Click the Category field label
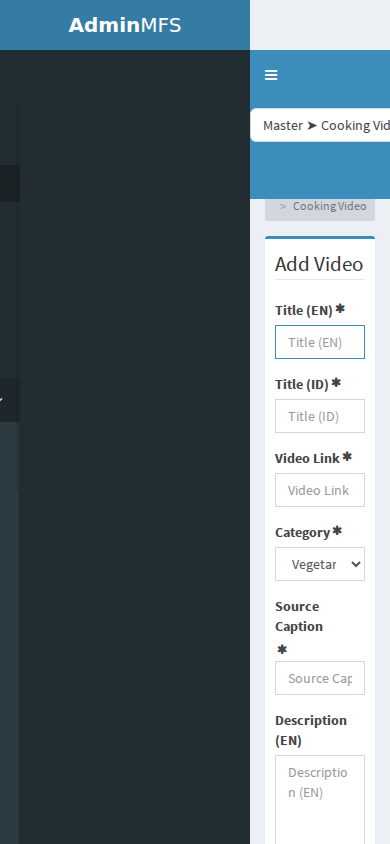 pyautogui.click(x=302, y=533)
